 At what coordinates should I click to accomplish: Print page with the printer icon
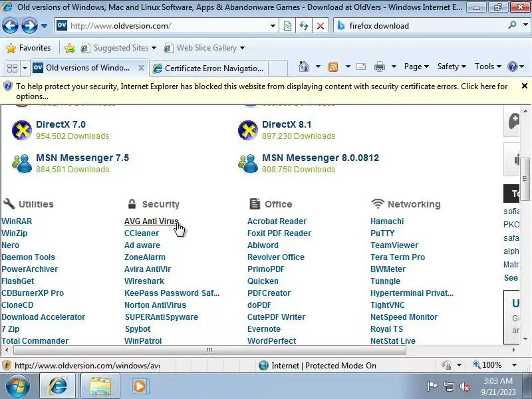tap(380, 66)
